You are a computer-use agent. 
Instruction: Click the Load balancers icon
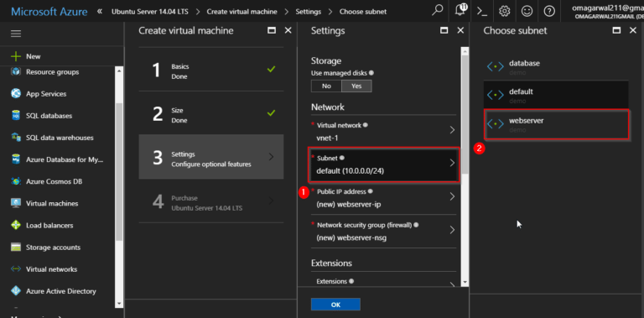pos(16,225)
